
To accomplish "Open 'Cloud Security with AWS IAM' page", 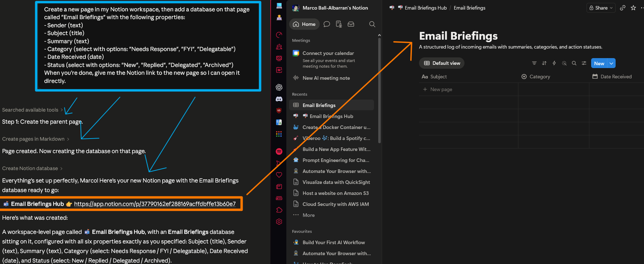I will (x=332, y=204).
